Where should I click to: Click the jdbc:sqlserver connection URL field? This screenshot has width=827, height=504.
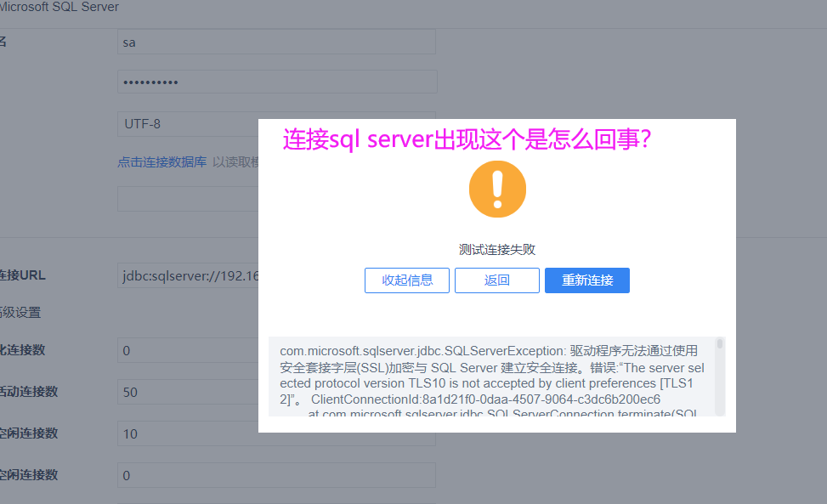pos(188,275)
